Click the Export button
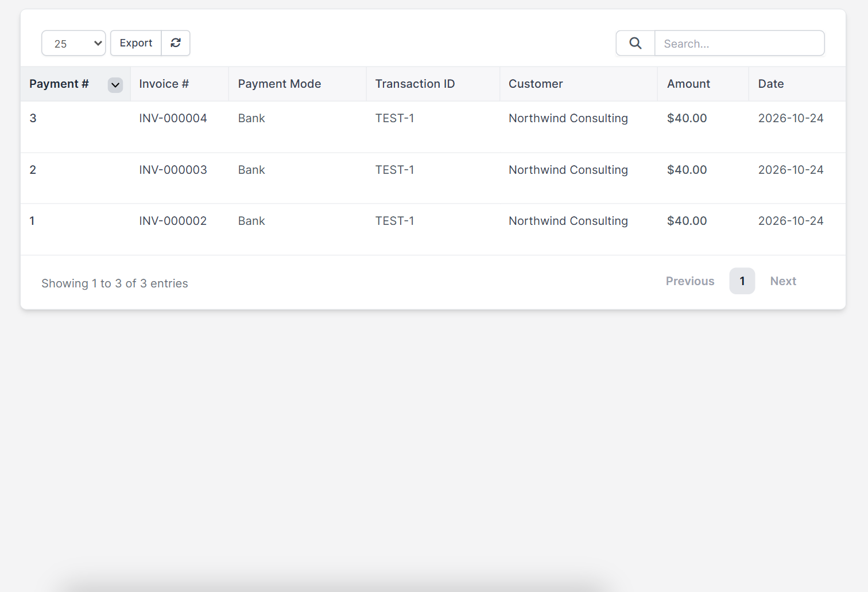 (136, 43)
